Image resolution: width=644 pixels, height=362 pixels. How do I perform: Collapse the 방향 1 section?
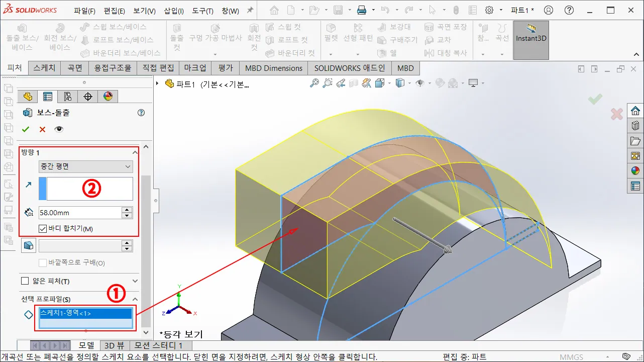[x=135, y=152]
